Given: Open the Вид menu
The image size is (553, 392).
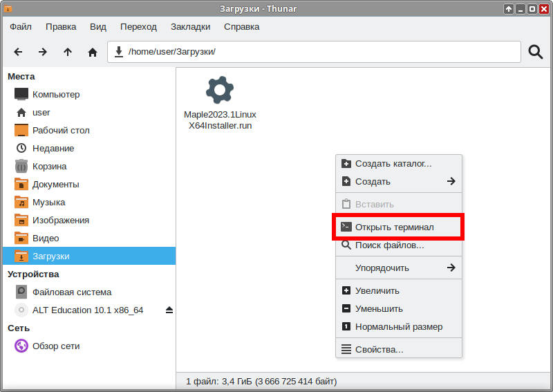Looking at the screenshot, I should click(98, 27).
